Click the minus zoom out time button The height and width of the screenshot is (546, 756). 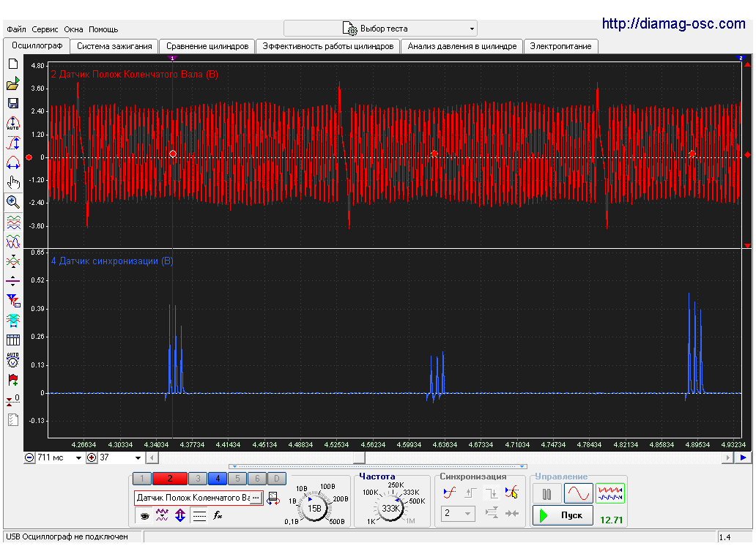[29, 458]
